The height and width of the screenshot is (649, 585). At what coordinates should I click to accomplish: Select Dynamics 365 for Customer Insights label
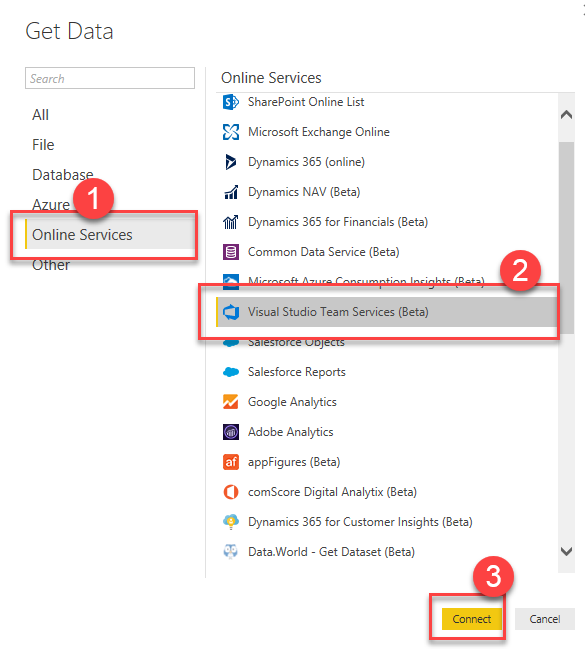coord(360,522)
